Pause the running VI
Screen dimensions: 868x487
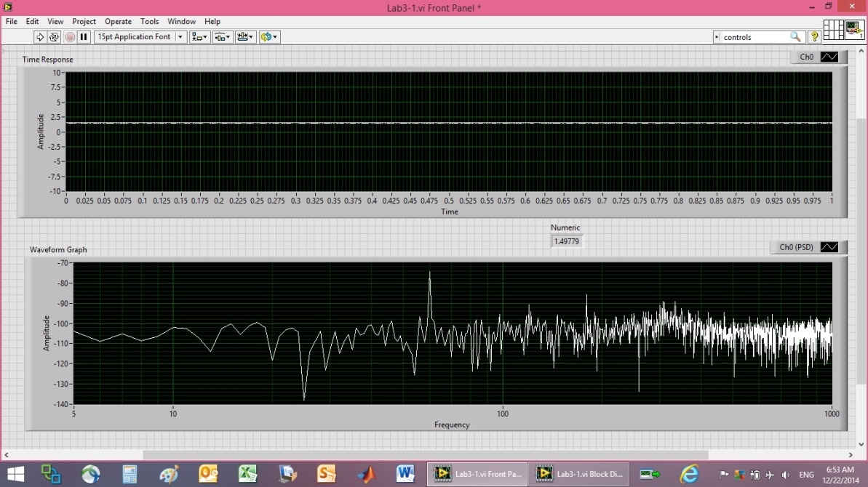click(x=84, y=36)
